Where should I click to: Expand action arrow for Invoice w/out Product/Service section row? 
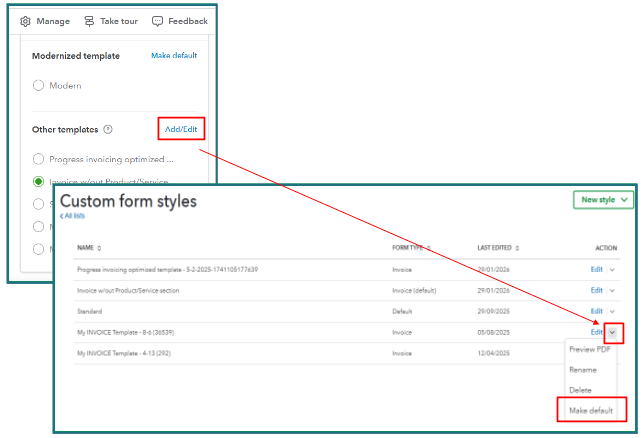[612, 290]
